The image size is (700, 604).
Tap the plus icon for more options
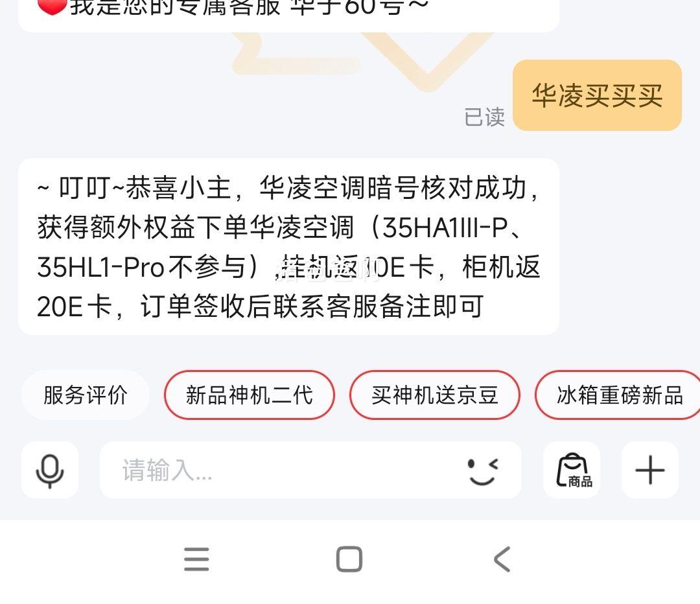650,470
